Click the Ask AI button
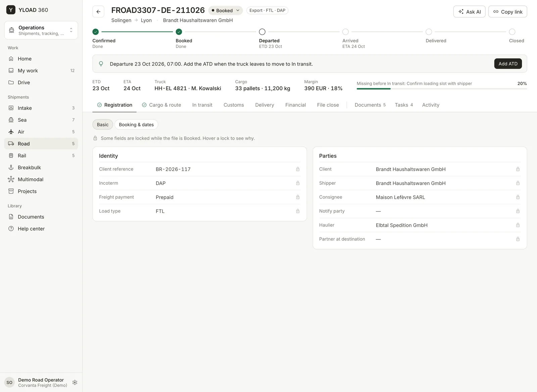This screenshot has height=392, width=537. [469, 12]
